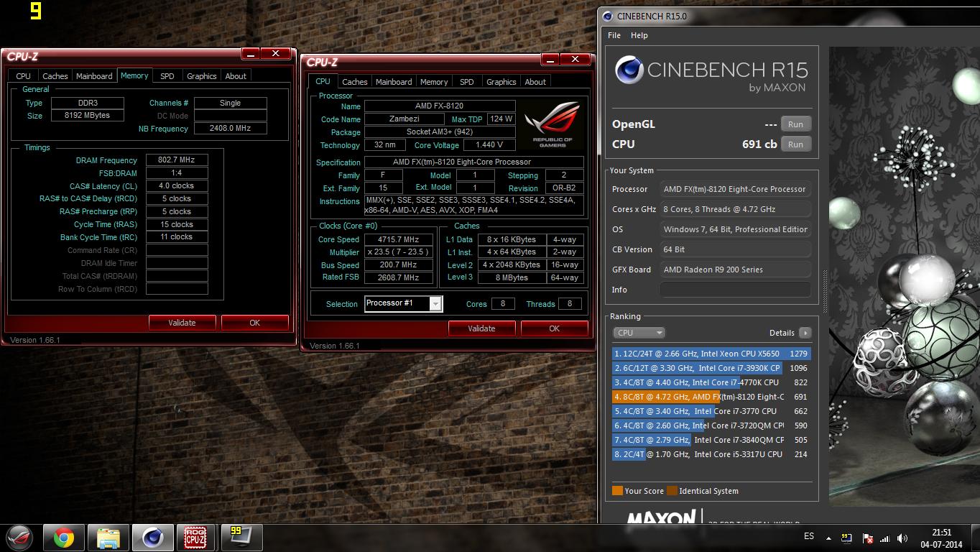The image size is (980, 552).
Task: Show hidden tray icons arrow
Action: (x=829, y=538)
